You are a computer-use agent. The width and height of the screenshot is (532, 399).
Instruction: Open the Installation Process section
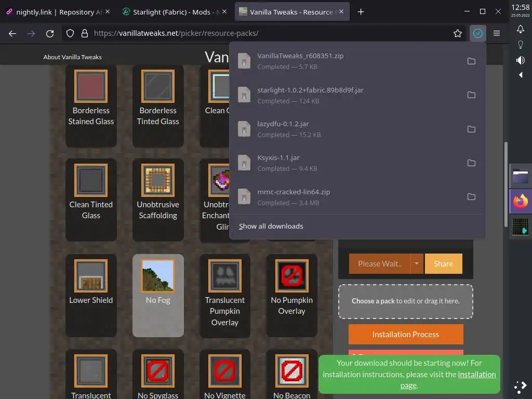click(406, 334)
